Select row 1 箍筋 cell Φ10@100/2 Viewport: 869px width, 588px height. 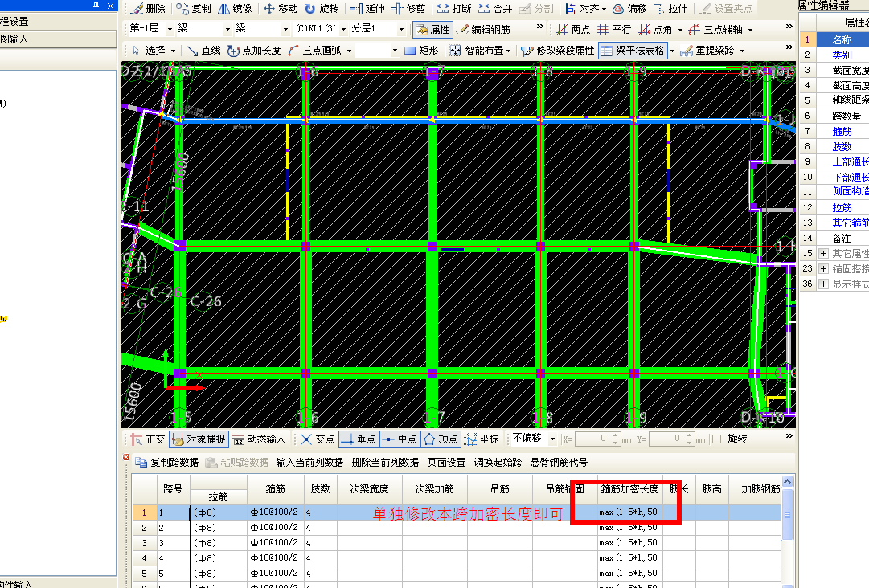[275, 512]
